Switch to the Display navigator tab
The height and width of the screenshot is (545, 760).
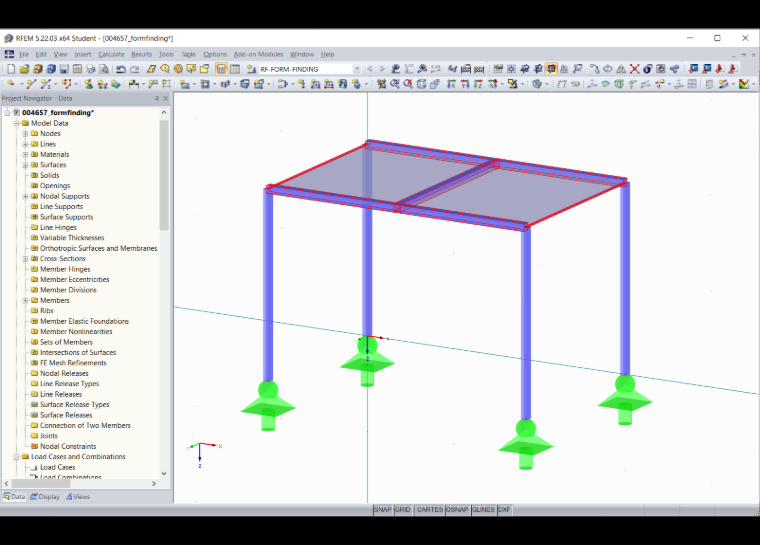(45, 497)
